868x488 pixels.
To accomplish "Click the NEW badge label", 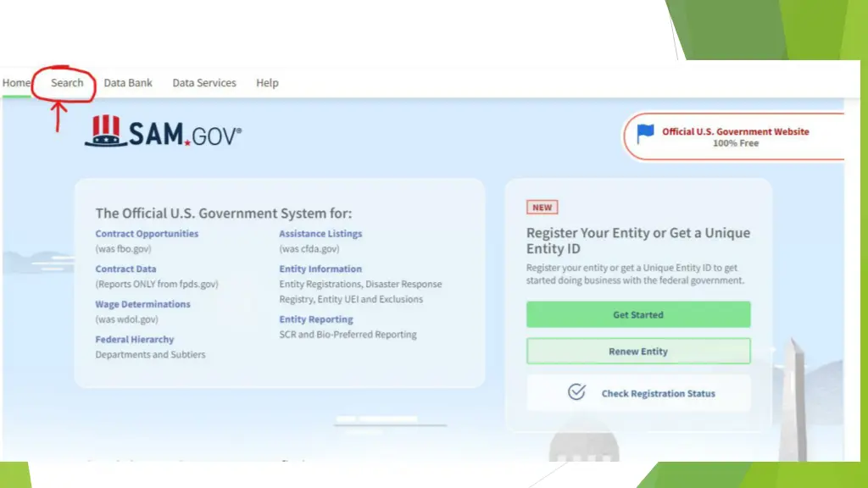I will 542,208.
